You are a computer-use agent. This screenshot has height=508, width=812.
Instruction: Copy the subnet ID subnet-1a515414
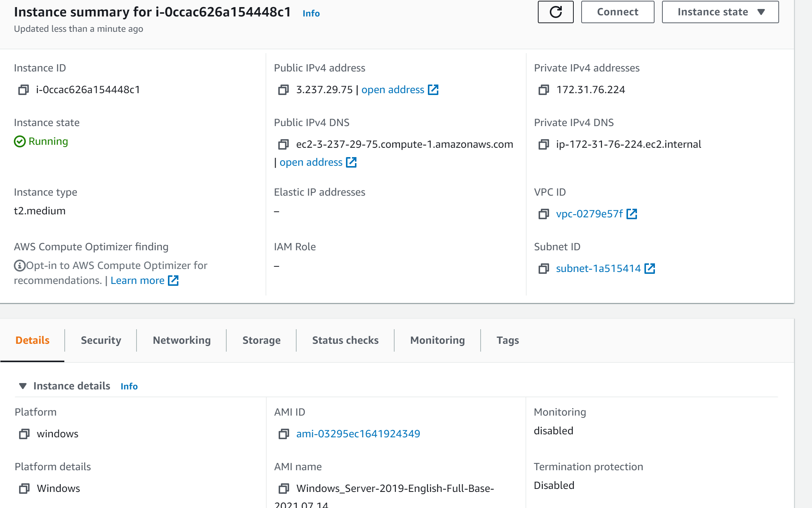[x=544, y=269]
